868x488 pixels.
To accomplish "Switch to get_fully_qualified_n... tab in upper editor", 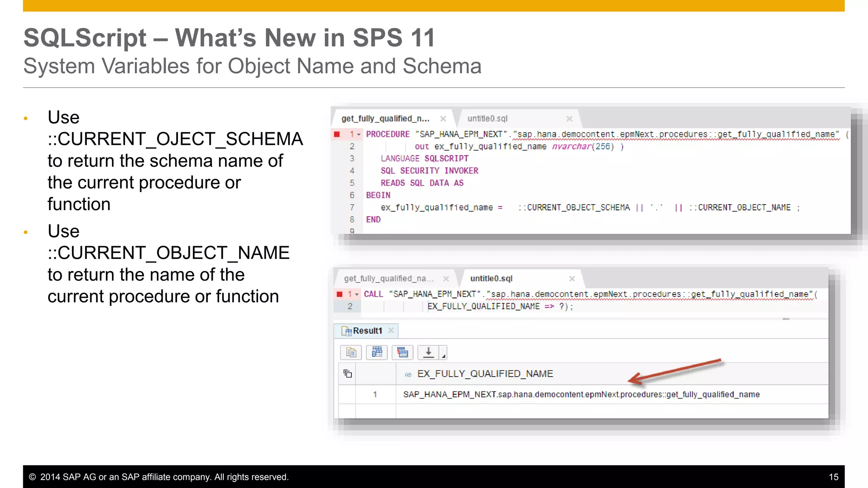I will click(385, 119).
